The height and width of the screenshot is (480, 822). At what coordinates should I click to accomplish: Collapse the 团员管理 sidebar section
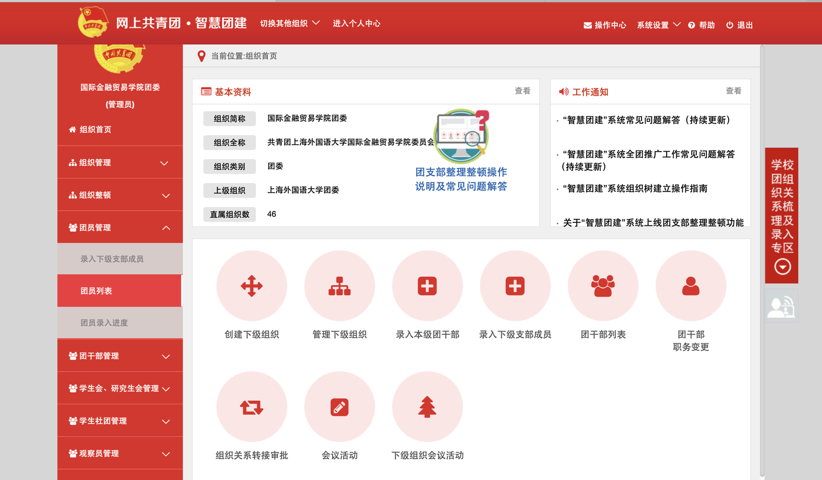pyautogui.click(x=120, y=228)
